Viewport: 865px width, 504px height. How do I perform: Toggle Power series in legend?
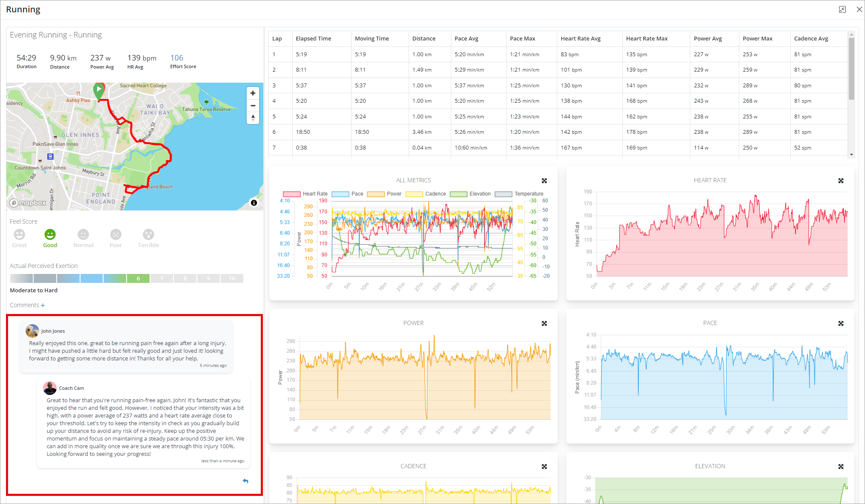384,194
